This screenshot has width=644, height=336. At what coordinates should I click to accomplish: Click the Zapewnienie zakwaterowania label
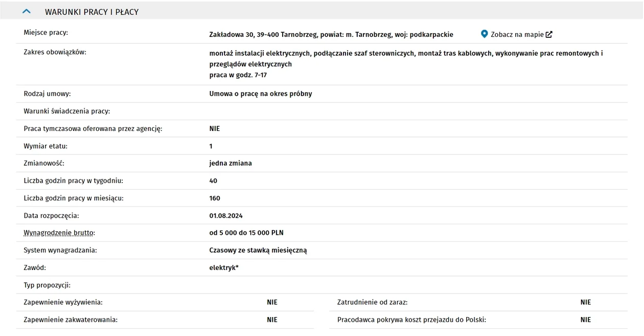pyautogui.click(x=71, y=320)
